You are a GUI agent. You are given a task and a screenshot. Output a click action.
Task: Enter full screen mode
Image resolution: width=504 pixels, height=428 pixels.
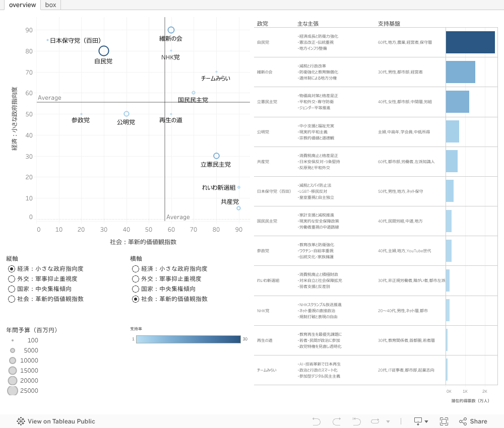pyautogui.click(x=444, y=421)
